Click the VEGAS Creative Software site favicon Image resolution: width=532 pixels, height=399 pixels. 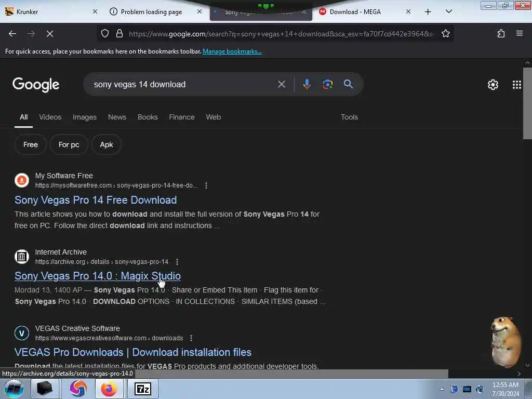click(x=22, y=333)
